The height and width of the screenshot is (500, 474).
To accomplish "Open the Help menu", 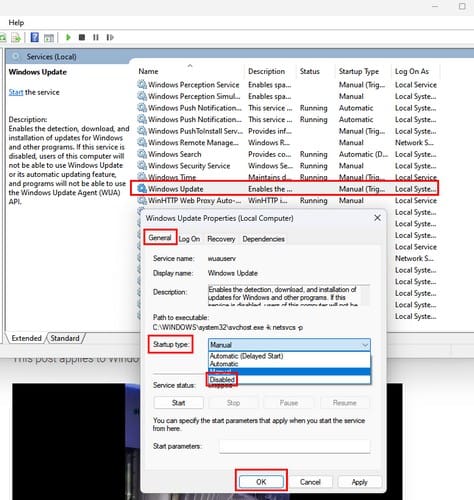I will (x=16, y=23).
